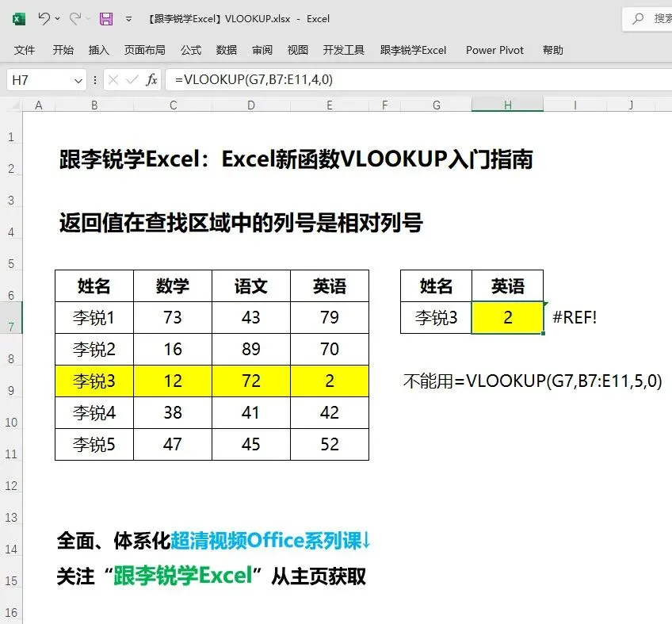Click the formula bar Enter checkmark icon
Image resolution: width=672 pixels, height=624 pixels.
point(132,80)
